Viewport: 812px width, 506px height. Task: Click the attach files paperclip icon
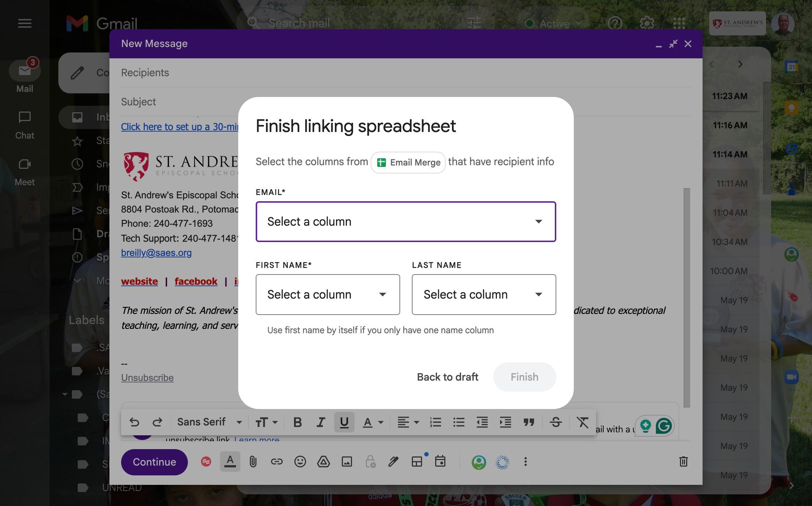pos(253,462)
